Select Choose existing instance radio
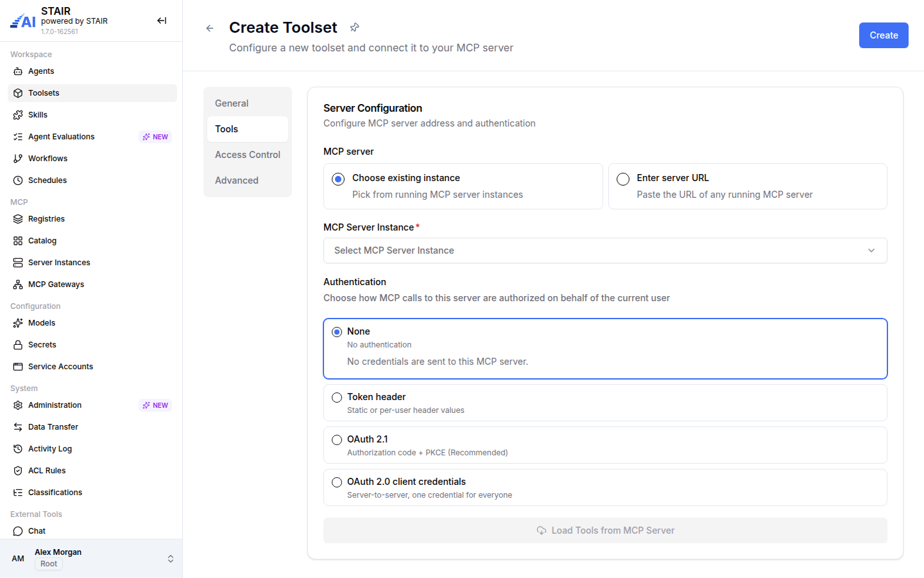 338,179
